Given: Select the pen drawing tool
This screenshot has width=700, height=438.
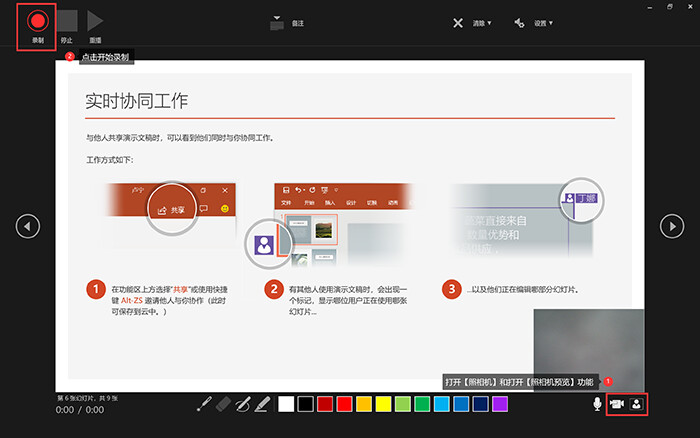Looking at the screenshot, I should (243, 404).
